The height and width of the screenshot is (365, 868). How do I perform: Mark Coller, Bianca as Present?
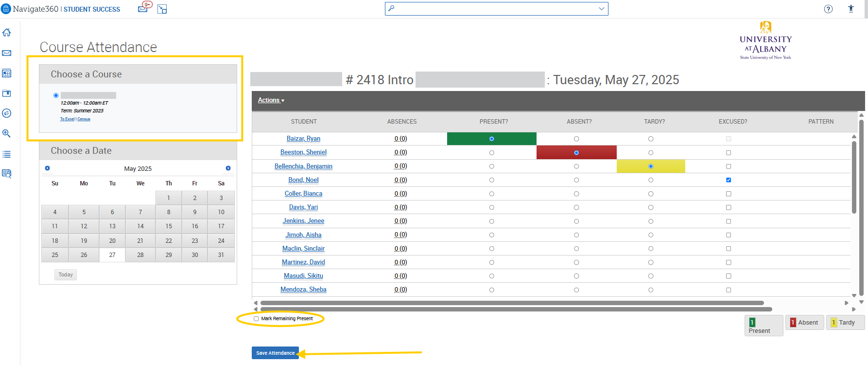(491, 194)
